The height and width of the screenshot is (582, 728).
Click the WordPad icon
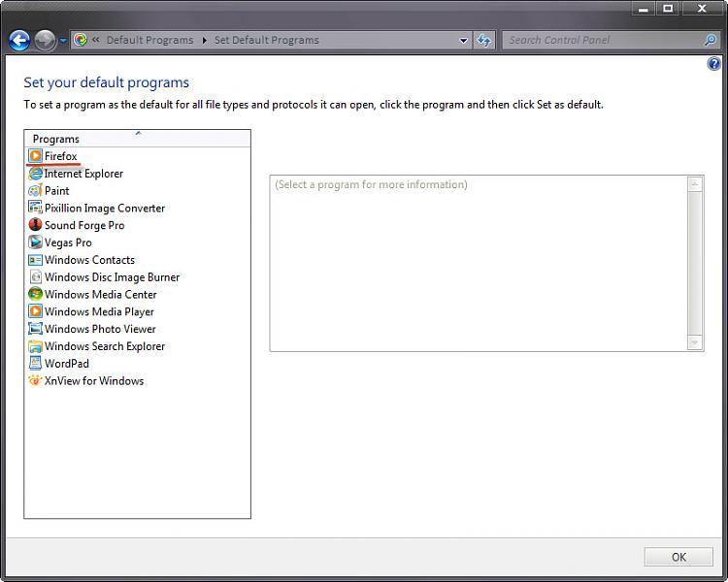[35, 363]
